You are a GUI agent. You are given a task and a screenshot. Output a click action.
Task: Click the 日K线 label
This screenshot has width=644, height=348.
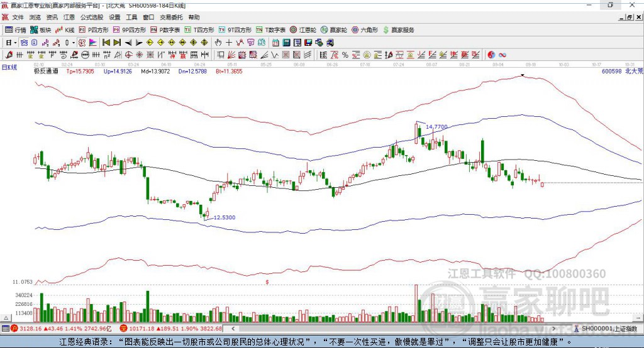coord(9,67)
